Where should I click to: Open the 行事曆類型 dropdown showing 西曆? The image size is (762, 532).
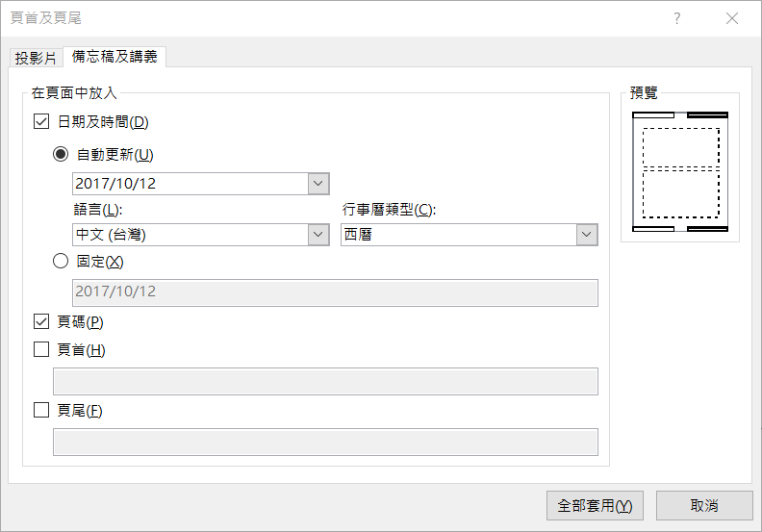click(x=587, y=234)
